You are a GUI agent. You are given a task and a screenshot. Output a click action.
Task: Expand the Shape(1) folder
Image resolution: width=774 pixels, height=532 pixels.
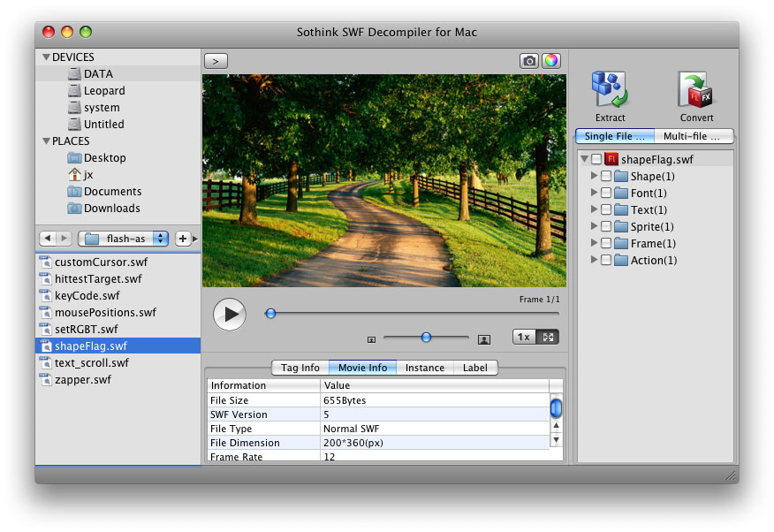coord(594,175)
